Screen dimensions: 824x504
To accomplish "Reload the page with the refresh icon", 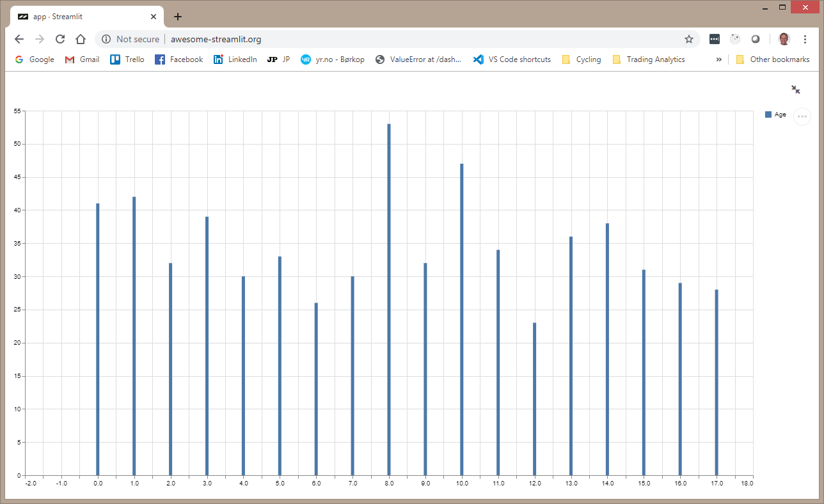I will (60, 39).
